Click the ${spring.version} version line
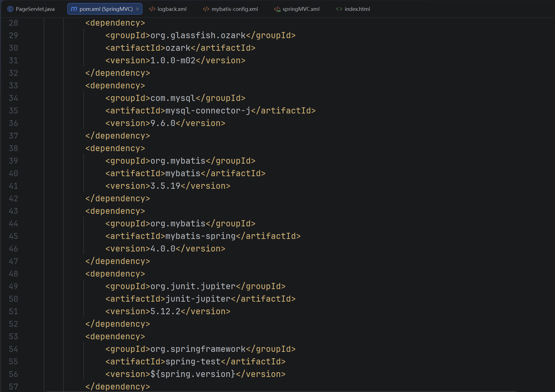 point(195,374)
